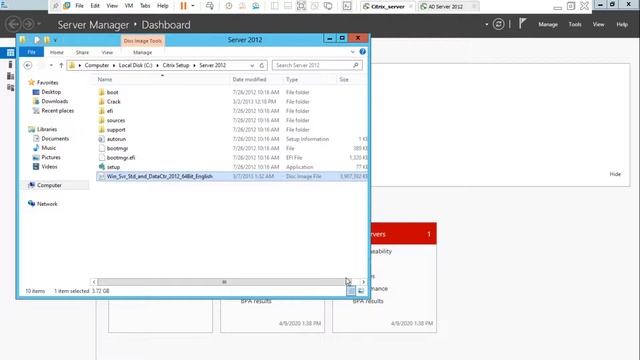Open the Share tab in Explorer ribbon
Viewport: 640px width, 360px height.
click(82, 52)
